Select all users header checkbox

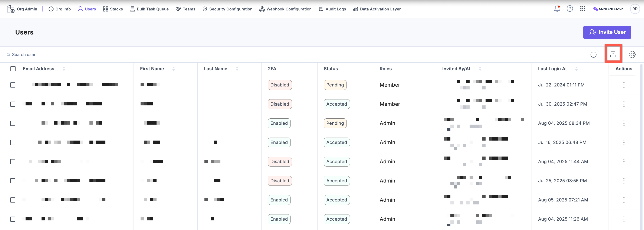tap(13, 69)
